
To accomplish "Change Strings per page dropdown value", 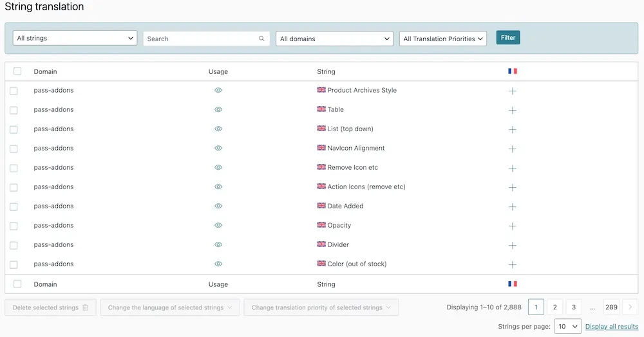I will tap(567, 327).
